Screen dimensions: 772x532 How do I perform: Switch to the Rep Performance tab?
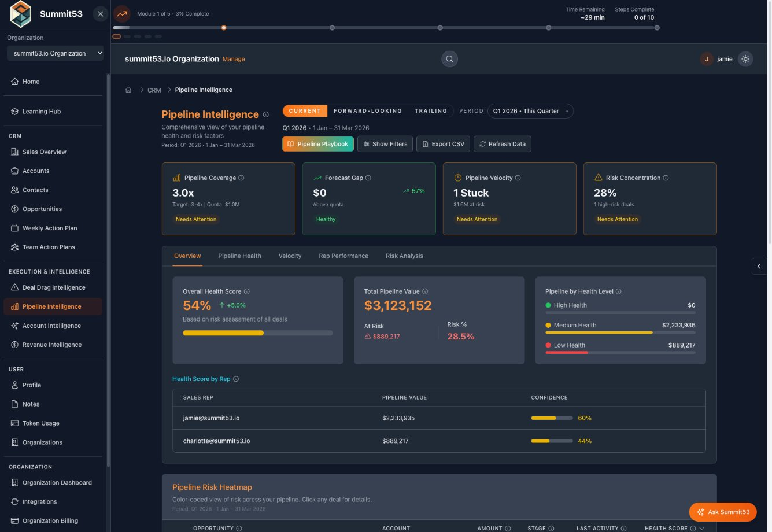(x=343, y=256)
